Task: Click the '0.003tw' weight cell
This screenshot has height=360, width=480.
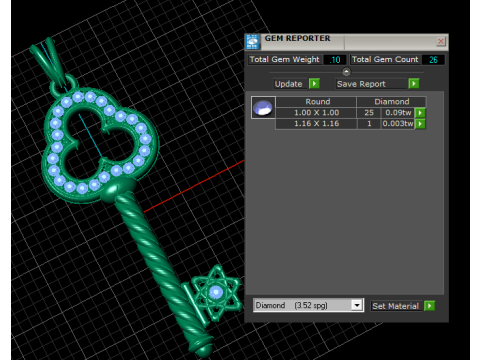Action: [x=398, y=124]
